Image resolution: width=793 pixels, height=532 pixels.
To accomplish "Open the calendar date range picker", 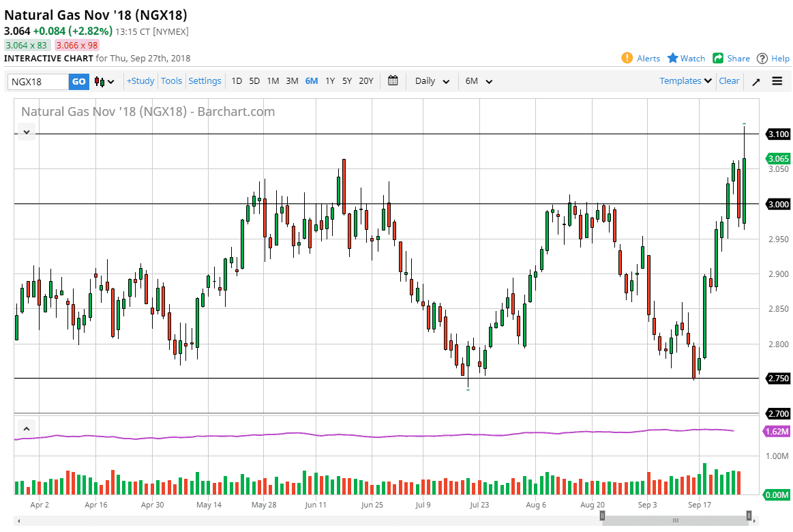I will coord(393,80).
